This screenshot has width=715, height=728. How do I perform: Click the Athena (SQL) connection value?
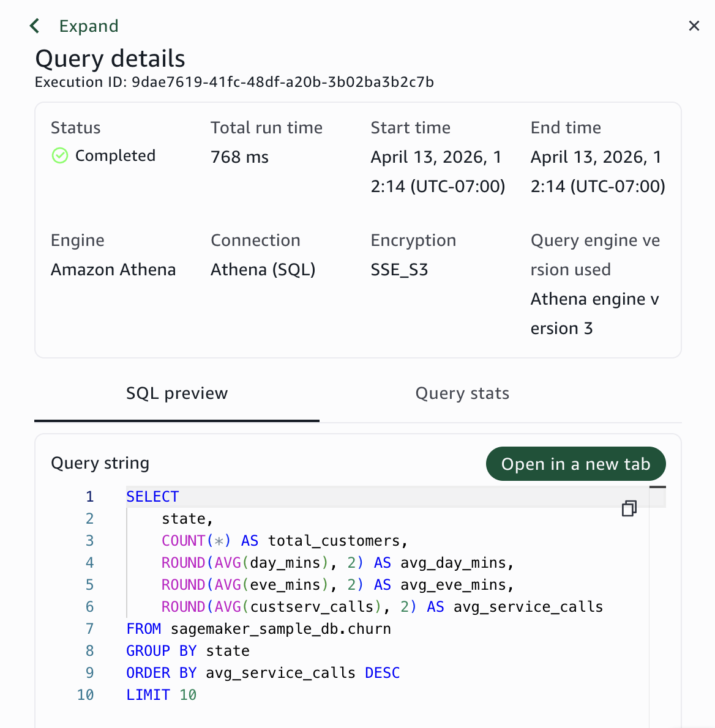263,269
